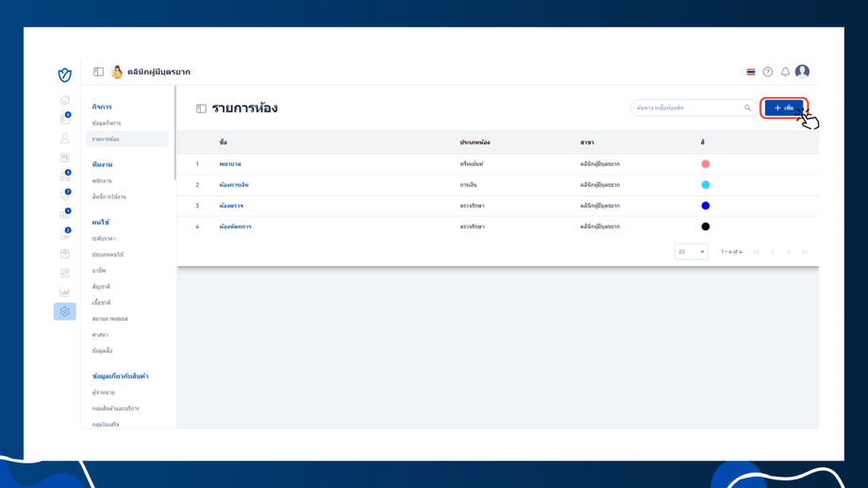Open the rows-per-page dropdown showing 20
Screen dimensions: 868x488
(x=692, y=251)
